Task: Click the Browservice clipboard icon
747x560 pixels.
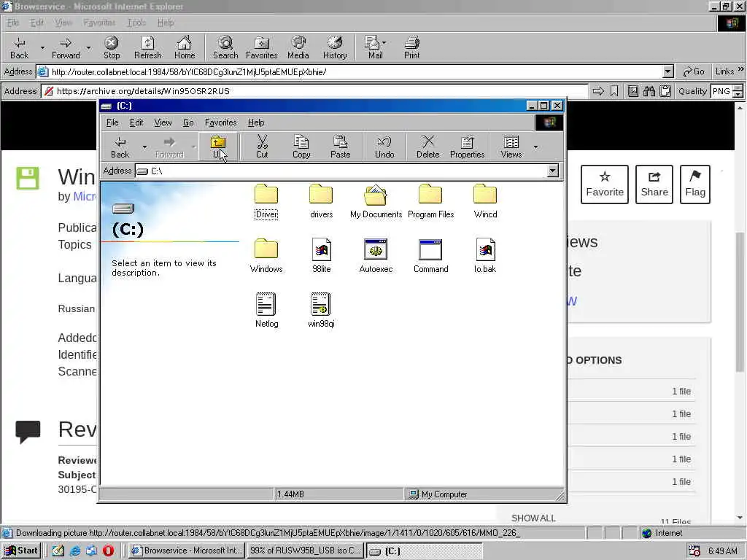Action: [x=665, y=91]
